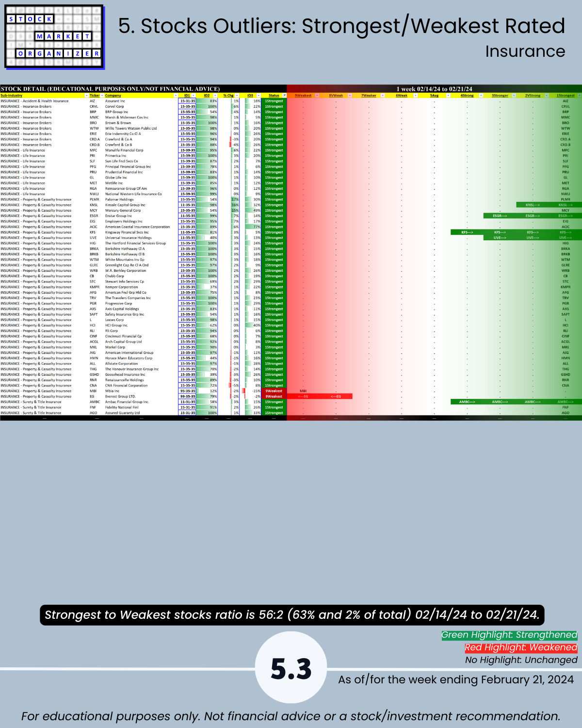Open the 8VWeak column filter dropdown
Viewport: 582px width, 728px height.
pos(350,96)
